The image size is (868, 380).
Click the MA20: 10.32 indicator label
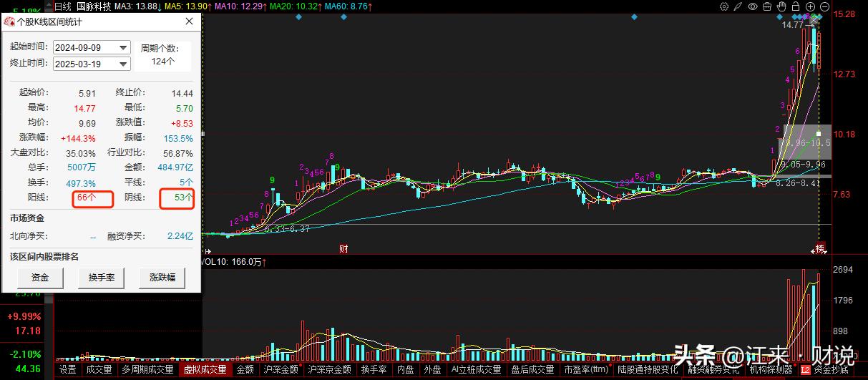(294, 6)
